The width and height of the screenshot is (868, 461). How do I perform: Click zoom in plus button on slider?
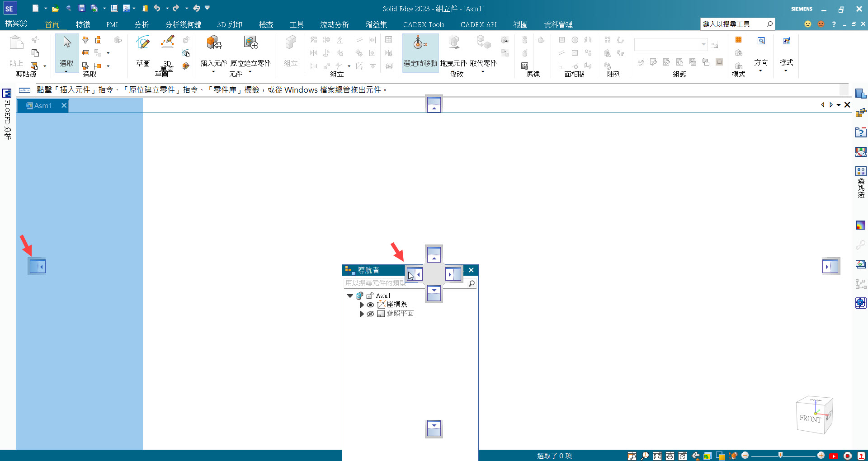pyautogui.click(x=821, y=455)
